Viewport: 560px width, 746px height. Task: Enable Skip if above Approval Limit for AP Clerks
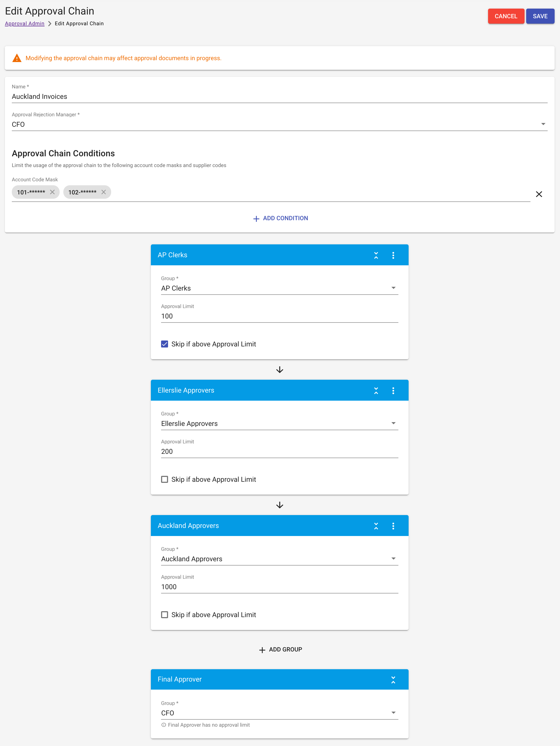tap(165, 343)
